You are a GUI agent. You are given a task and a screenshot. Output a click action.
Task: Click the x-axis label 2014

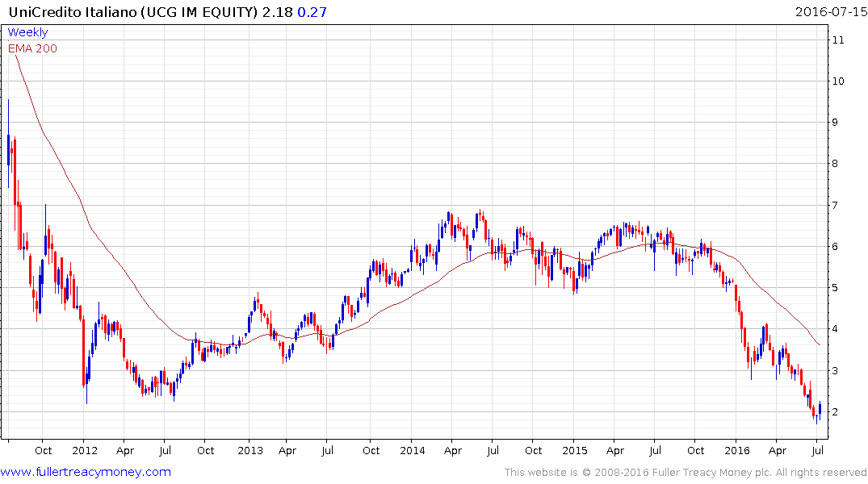[x=413, y=450]
